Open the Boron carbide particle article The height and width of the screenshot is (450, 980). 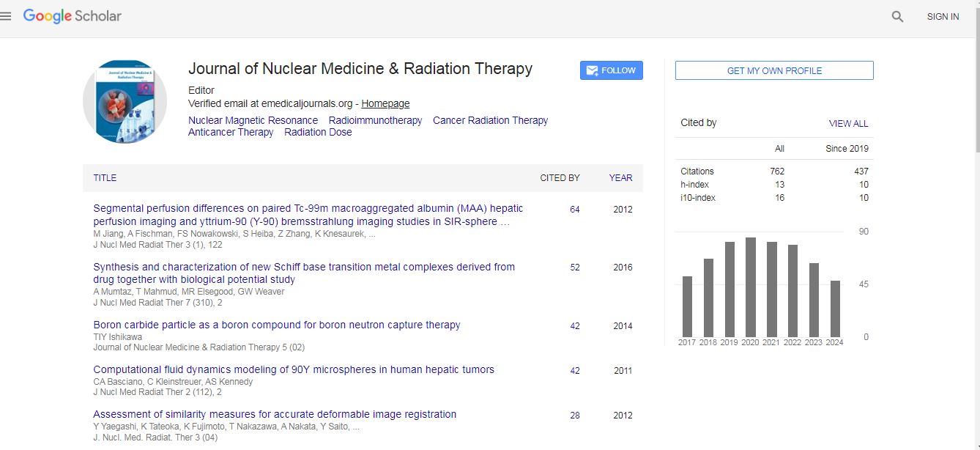277,325
